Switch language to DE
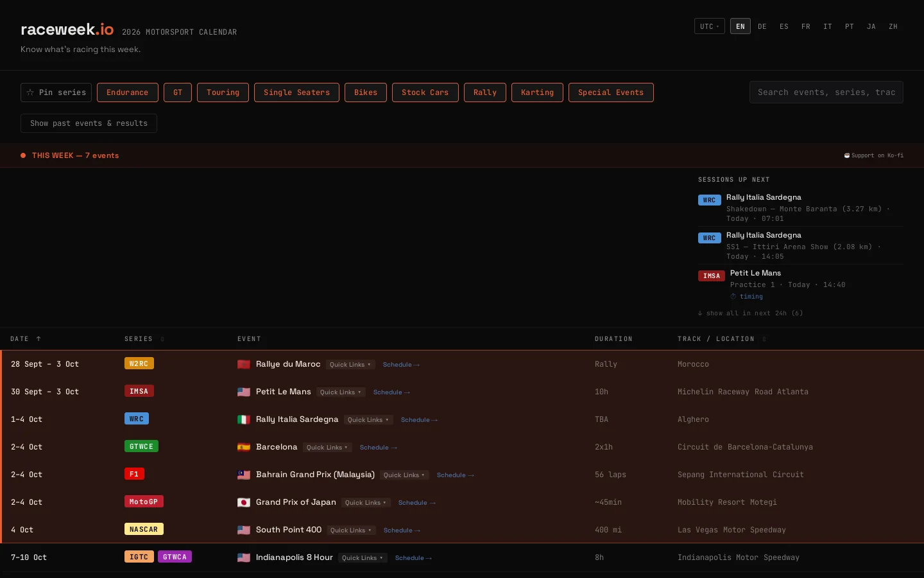The width and height of the screenshot is (924, 578). pos(762,26)
